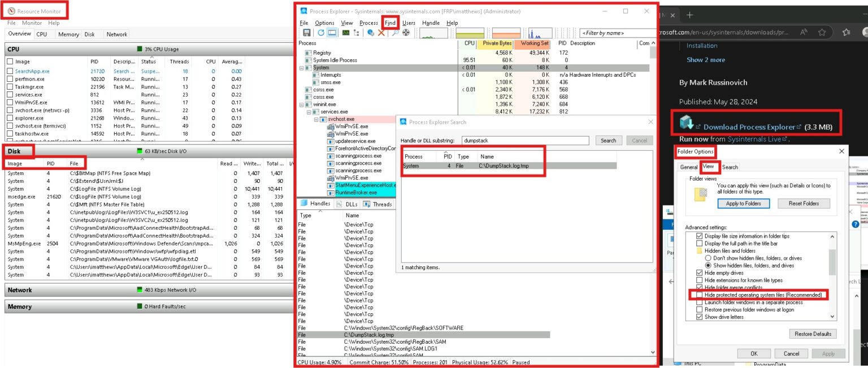This screenshot has height=368, width=868.
Task: Uncheck Hide extensions for known file types
Action: pyautogui.click(x=699, y=279)
